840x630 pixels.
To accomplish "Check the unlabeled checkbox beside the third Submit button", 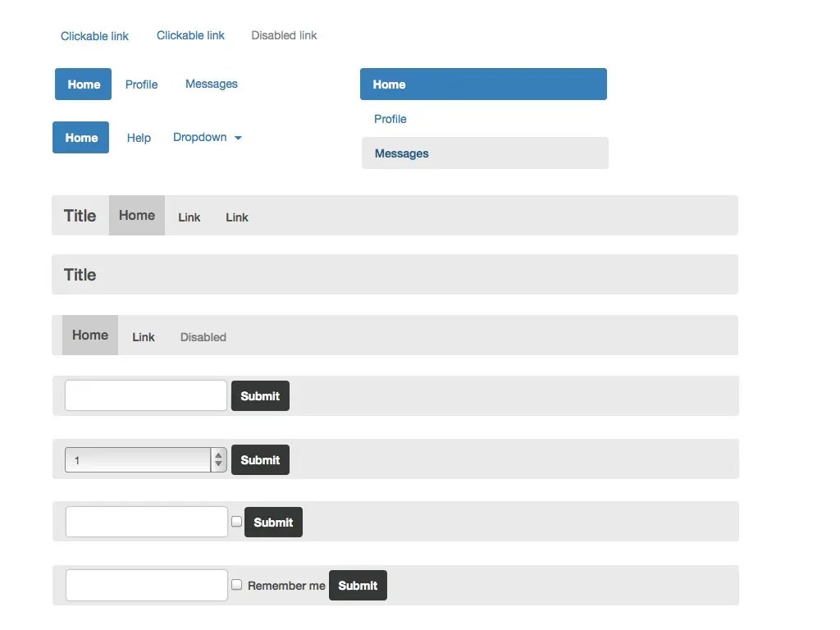I will (x=236, y=521).
